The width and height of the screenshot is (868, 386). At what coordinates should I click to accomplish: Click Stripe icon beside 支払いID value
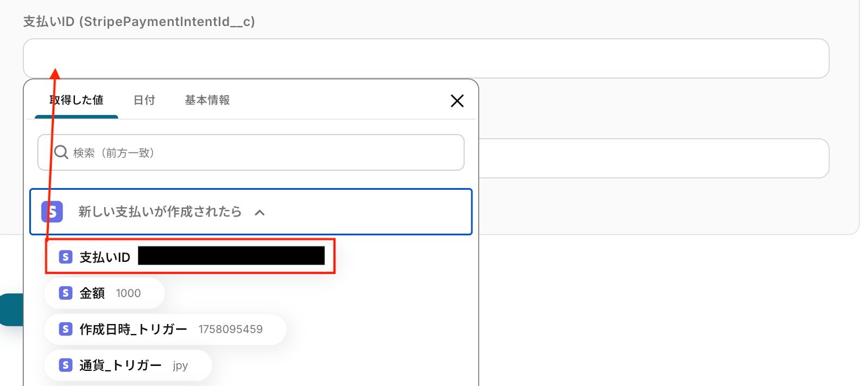coord(66,257)
